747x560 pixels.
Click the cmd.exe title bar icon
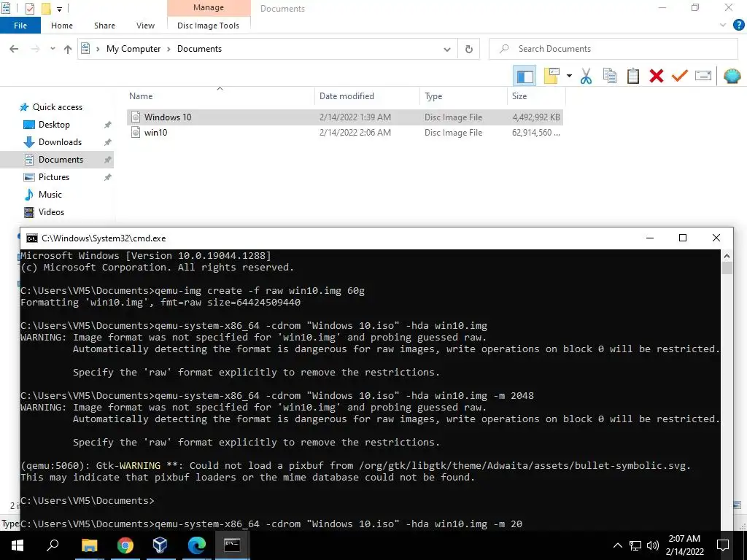coord(32,238)
